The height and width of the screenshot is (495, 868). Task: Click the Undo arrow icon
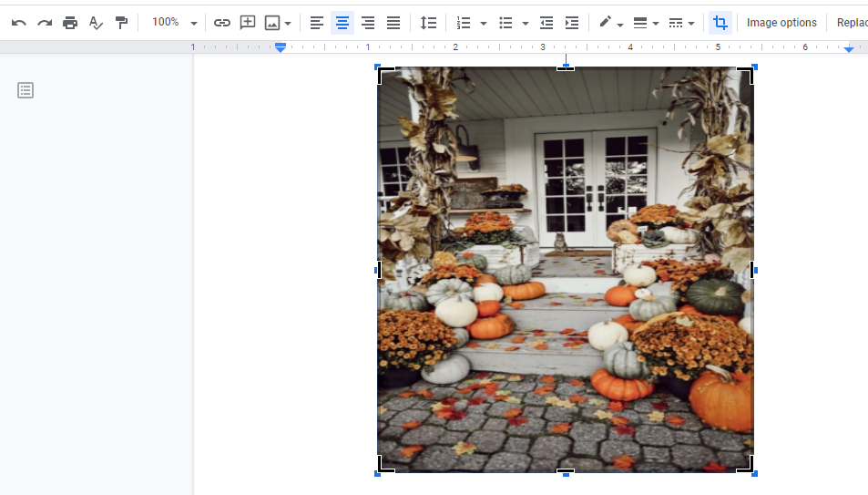pos(18,23)
